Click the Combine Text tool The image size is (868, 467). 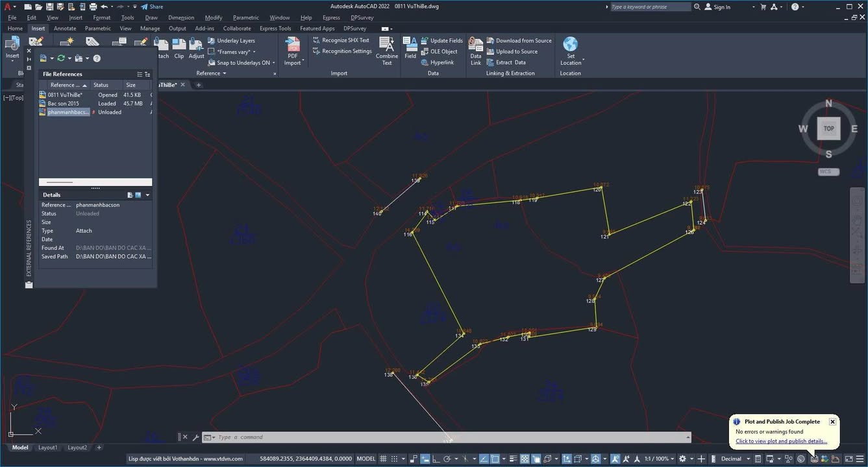pyautogui.click(x=387, y=45)
